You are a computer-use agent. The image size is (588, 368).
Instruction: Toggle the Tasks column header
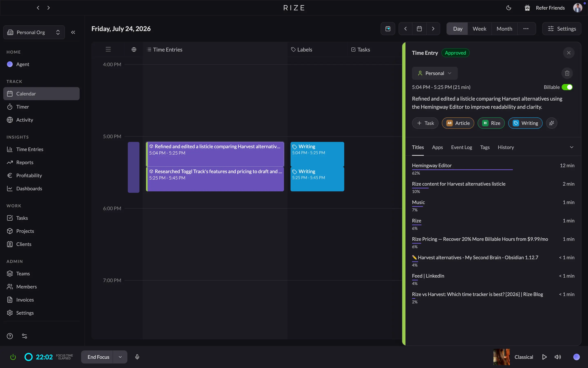click(361, 50)
